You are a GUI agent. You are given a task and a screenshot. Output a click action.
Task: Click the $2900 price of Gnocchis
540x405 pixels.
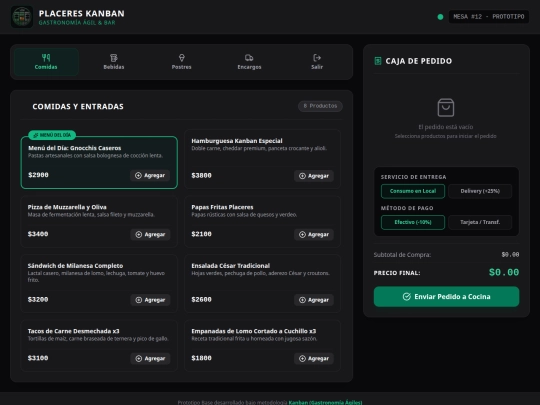point(38,175)
